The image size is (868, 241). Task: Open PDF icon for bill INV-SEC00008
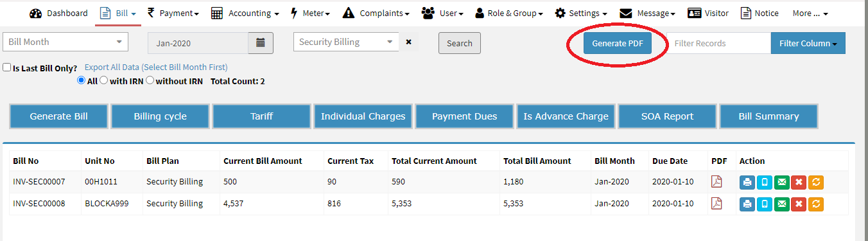(716, 204)
